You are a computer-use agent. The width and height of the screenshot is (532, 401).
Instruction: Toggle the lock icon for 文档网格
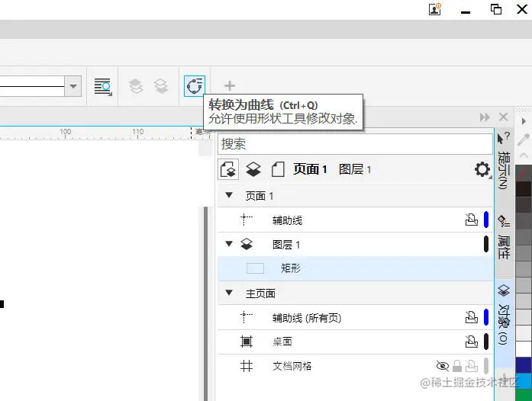coord(457,366)
